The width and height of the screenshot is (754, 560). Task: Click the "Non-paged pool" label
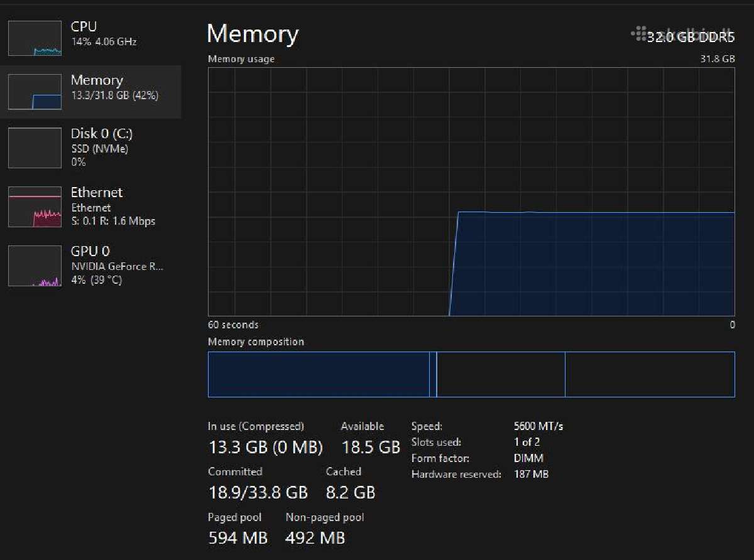coord(325,517)
